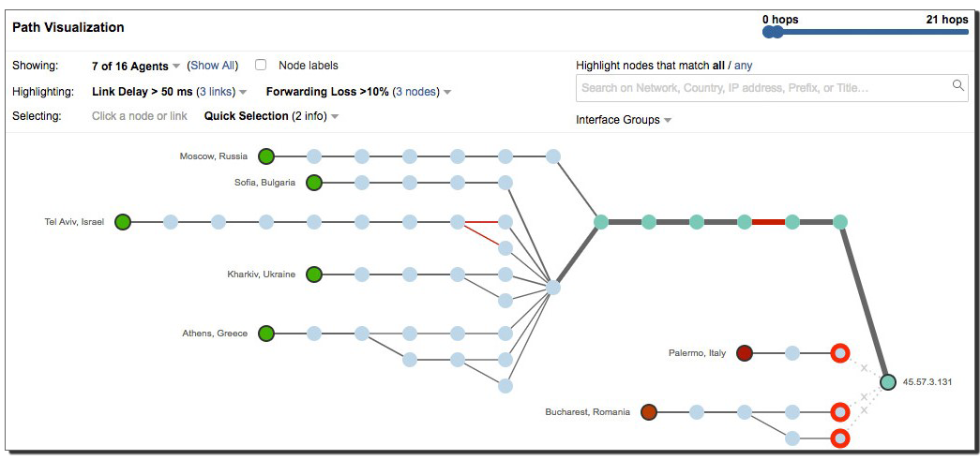The image size is (980, 460).
Task: Expand the Link Delay > 50 ms dropdown
Action: pos(169,92)
